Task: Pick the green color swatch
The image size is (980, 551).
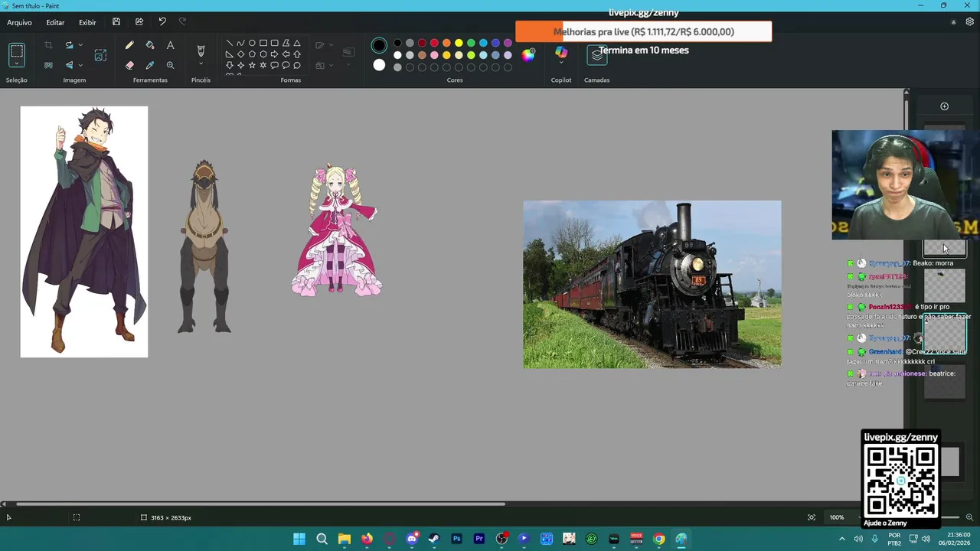Action: coord(471,43)
